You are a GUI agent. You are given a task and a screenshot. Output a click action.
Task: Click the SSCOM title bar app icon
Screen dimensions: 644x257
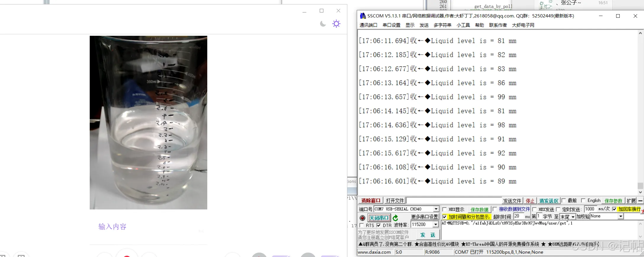(363, 16)
